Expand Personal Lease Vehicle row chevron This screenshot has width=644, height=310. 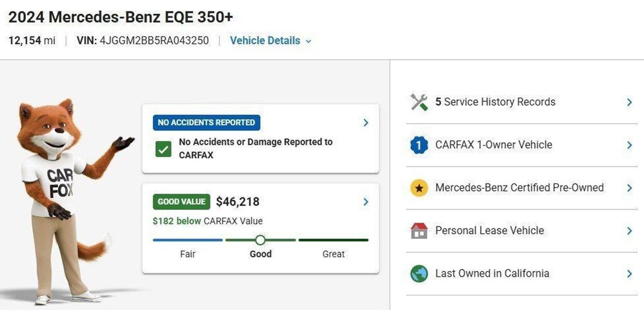629,231
